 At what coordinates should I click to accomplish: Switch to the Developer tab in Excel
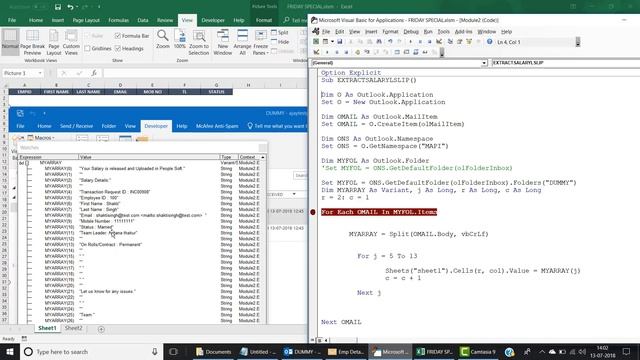[x=213, y=20]
